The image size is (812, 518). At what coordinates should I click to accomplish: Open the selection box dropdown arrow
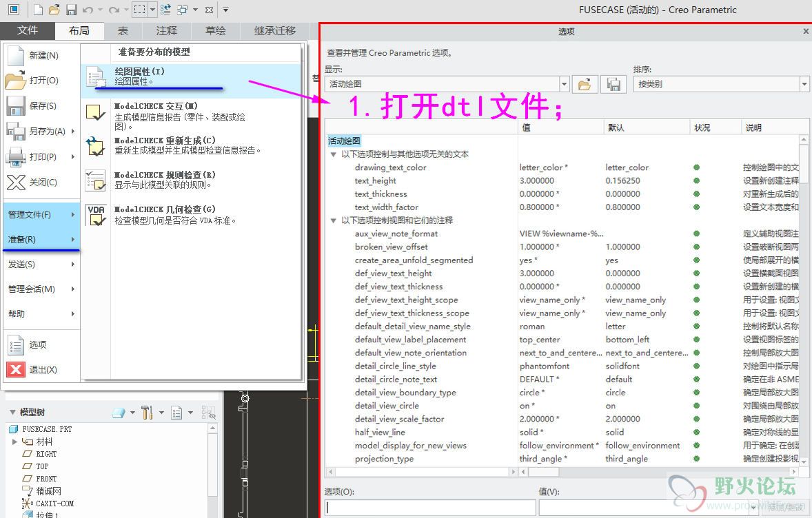pos(153,10)
